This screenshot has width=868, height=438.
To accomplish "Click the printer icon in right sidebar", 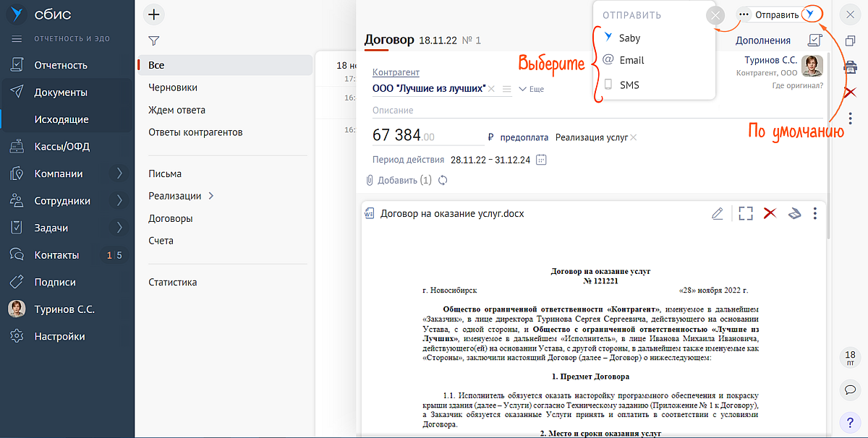I will point(851,66).
